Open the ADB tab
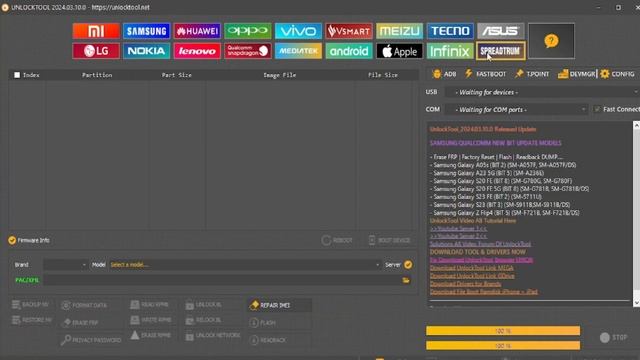 (444, 74)
